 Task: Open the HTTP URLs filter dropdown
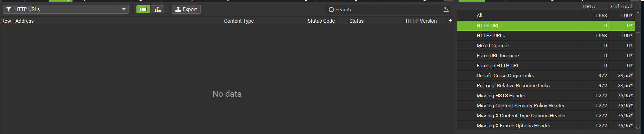coord(124,9)
